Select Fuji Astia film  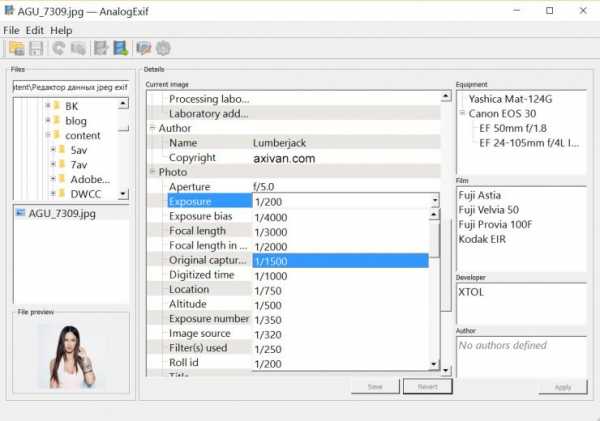coord(479,195)
